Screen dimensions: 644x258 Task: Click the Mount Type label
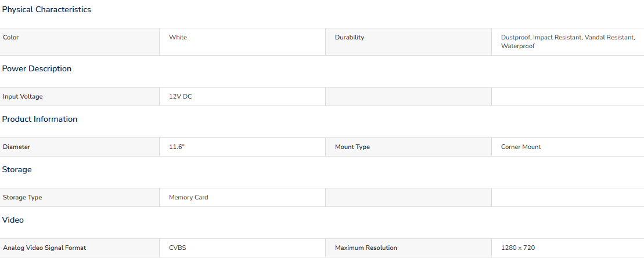coord(352,147)
